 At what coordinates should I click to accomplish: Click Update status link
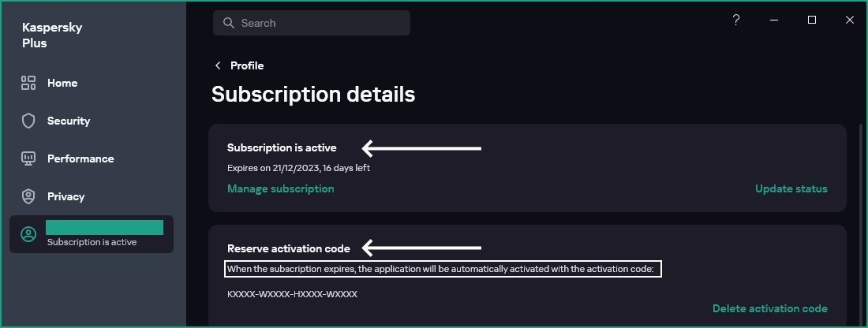[791, 188]
